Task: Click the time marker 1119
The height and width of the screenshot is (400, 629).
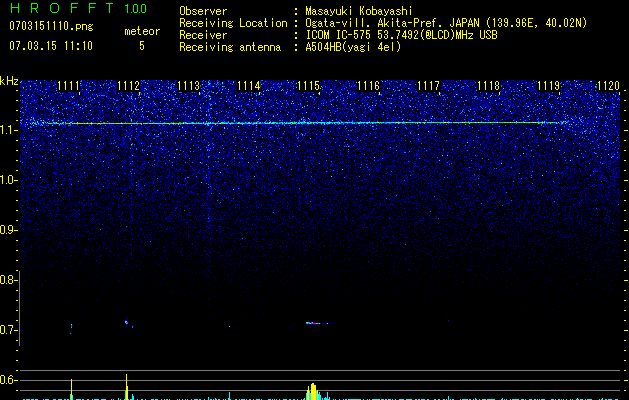Action: (x=548, y=86)
